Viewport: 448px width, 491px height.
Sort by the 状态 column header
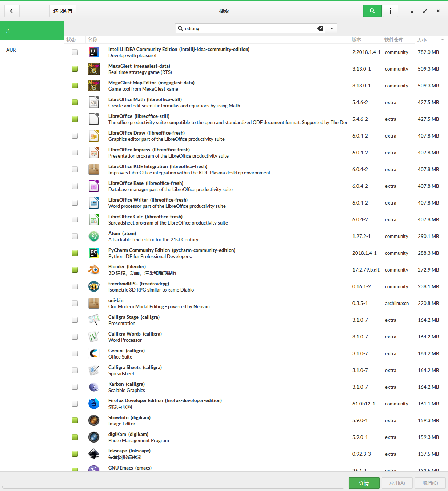click(75, 40)
